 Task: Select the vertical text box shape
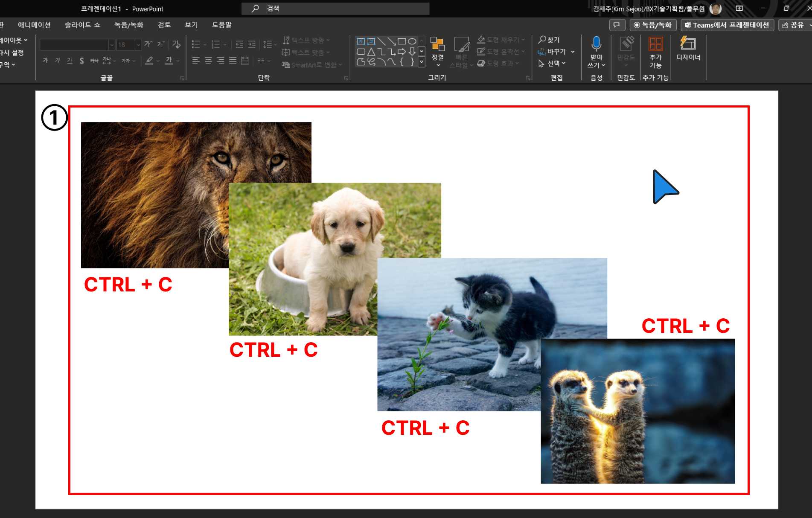point(371,41)
